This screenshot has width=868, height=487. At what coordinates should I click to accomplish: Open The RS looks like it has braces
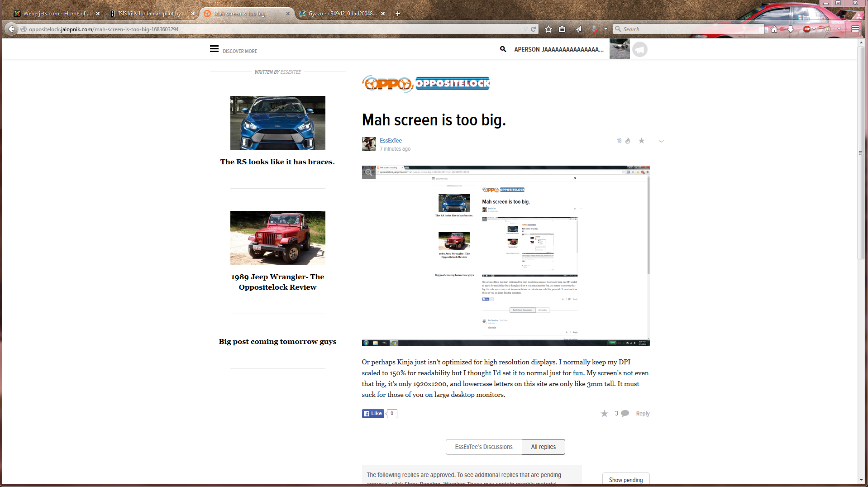[x=277, y=162]
